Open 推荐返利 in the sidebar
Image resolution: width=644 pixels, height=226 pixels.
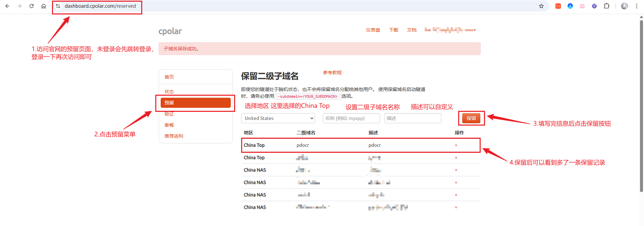click(x=174, y=136)
